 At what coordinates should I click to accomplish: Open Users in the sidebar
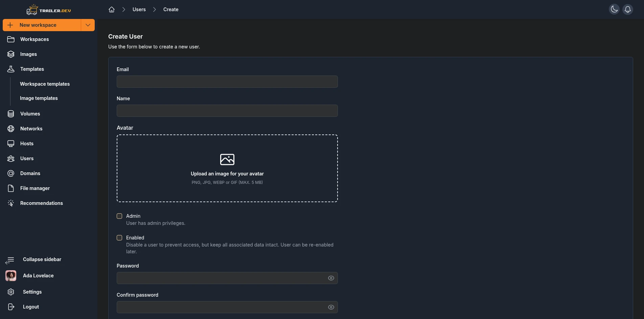(x=49, y=158)
